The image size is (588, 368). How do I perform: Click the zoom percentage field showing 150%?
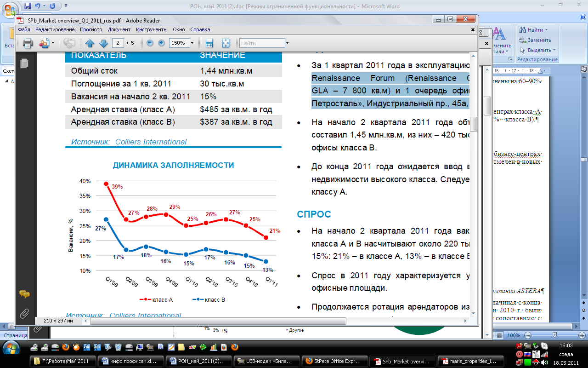click(179, 43)
